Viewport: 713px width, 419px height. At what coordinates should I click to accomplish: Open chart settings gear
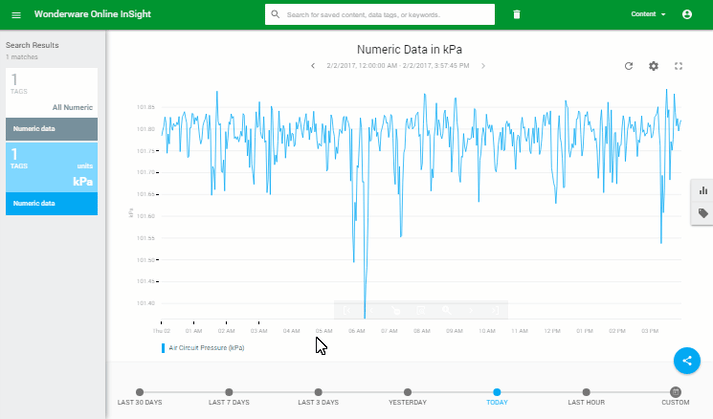653,66
